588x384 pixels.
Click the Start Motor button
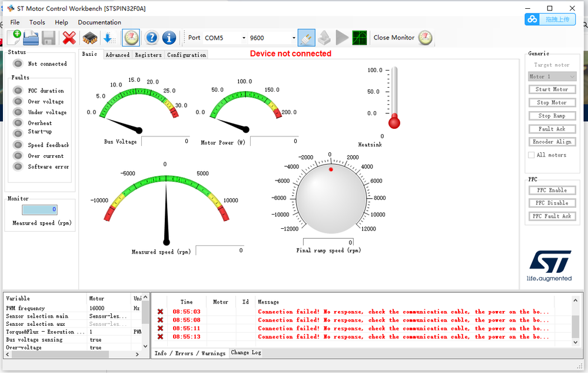552,89
